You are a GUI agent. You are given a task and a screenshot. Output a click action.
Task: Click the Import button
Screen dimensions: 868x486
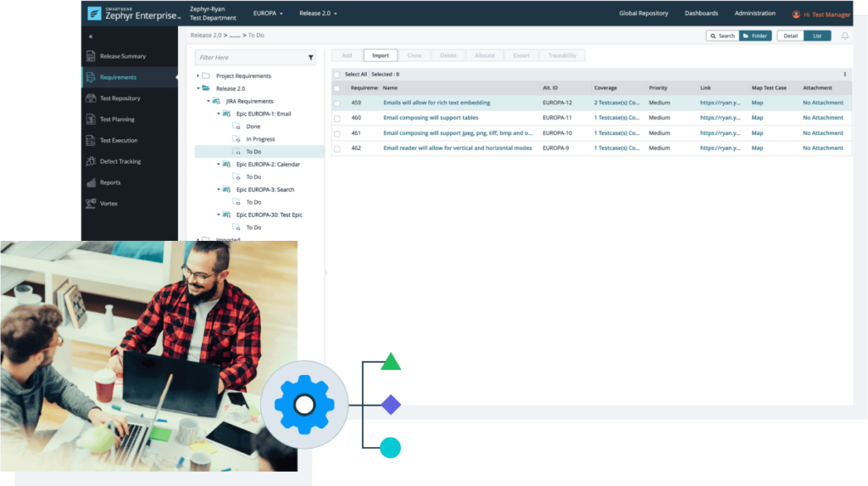point(381,55)
